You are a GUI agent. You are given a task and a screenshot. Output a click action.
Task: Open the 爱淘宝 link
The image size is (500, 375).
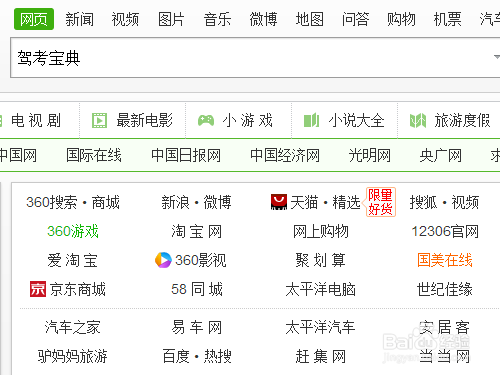point(72,260)
